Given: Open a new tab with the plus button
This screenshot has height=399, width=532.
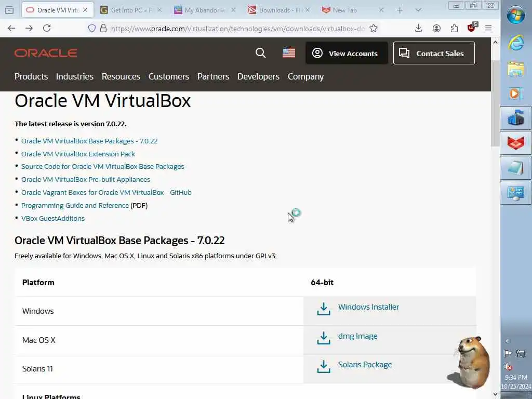Looking at the screenshot, I should [400, 10].
